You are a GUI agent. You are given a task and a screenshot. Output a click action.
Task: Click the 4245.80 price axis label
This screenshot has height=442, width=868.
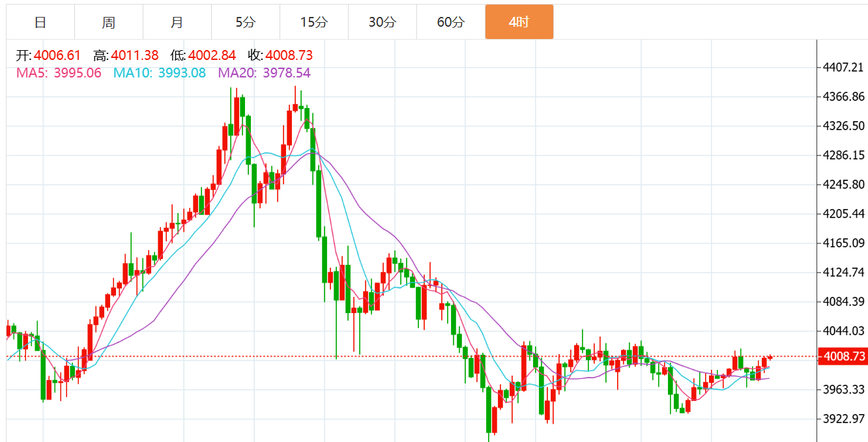click(844, 185)
